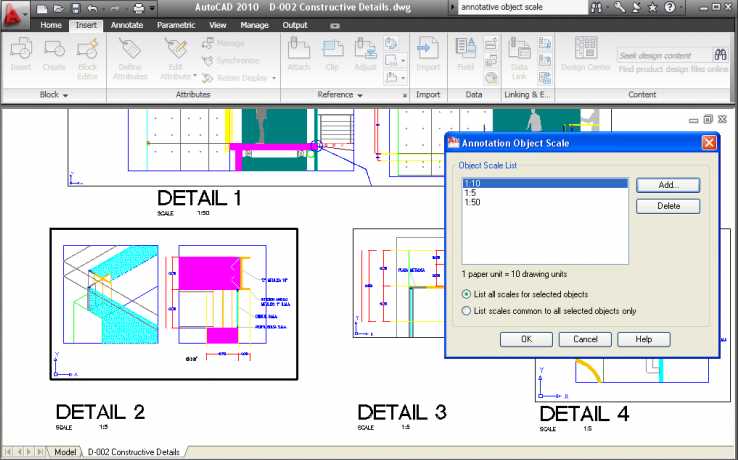Open the View ribbon tab
Image resolution: width=738 pixels, height=460 pixels.
[218, 25]
